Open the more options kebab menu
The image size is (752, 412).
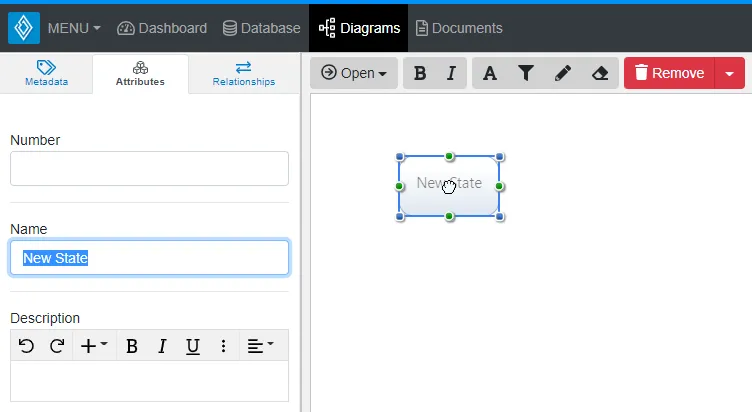[223, 346]
